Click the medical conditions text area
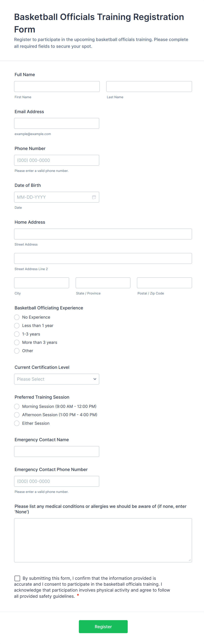 [103, 540]
